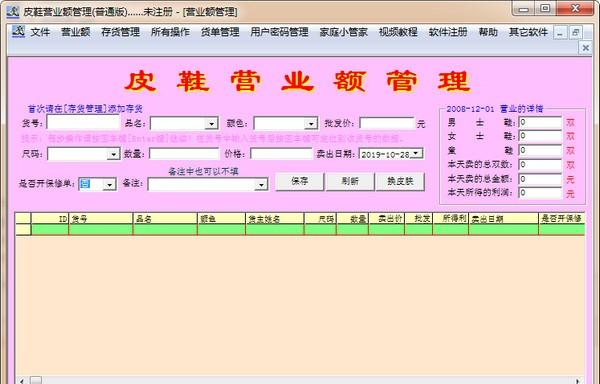
Task: Open the 帮助 menu
Action: click(488, 32)
